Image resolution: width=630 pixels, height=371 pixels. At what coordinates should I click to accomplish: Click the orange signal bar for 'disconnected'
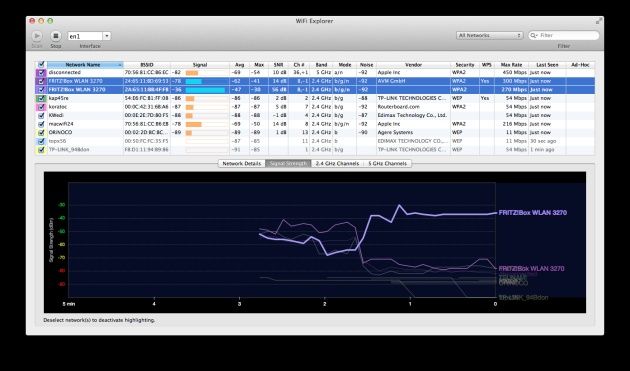[x=192, y=73]
